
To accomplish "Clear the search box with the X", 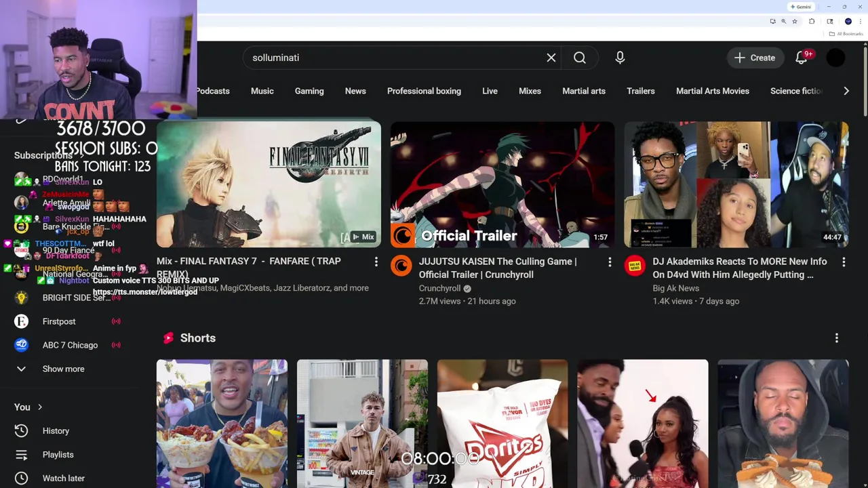I will point(551,58).
